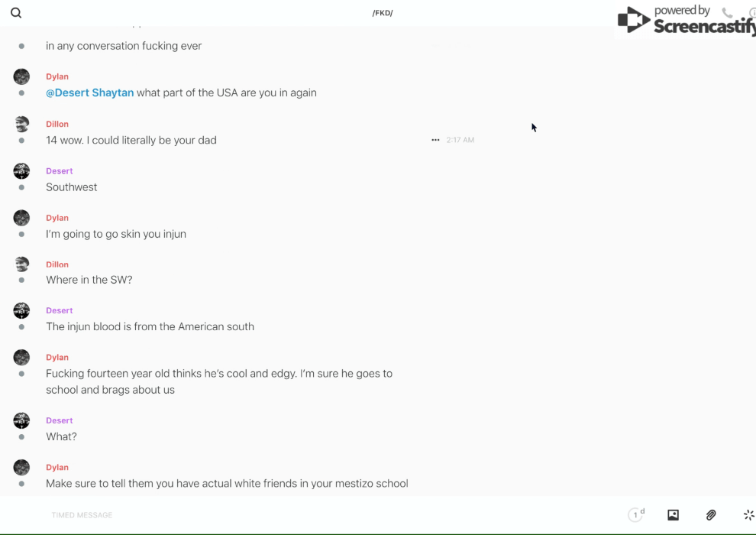Viewport: 756px width, 535px height.
Task: Attach a file using the paperclip icon
Action: pyautogui.click(x=711, y=515)
